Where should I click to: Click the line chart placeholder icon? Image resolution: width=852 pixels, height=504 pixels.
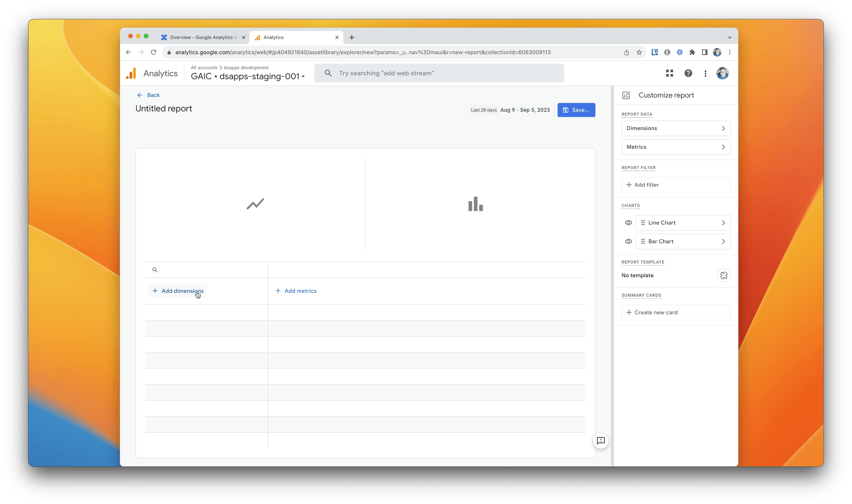[255, 204]
